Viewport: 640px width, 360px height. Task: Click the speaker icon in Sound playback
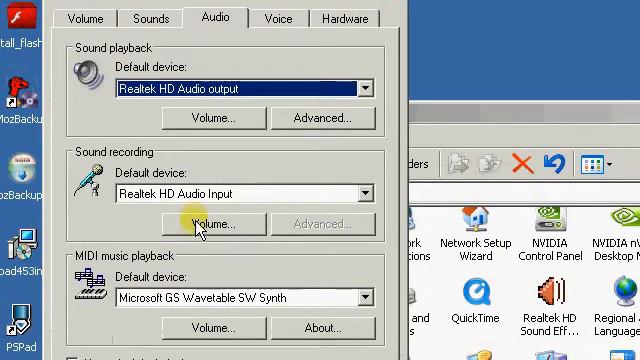click(89, 74)
